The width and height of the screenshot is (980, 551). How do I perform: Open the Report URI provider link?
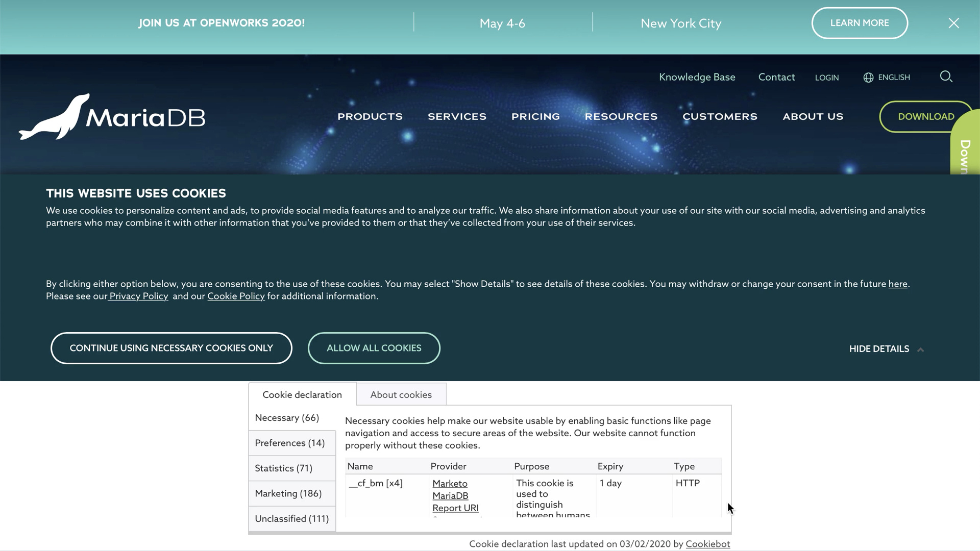[x=455, y=508]
